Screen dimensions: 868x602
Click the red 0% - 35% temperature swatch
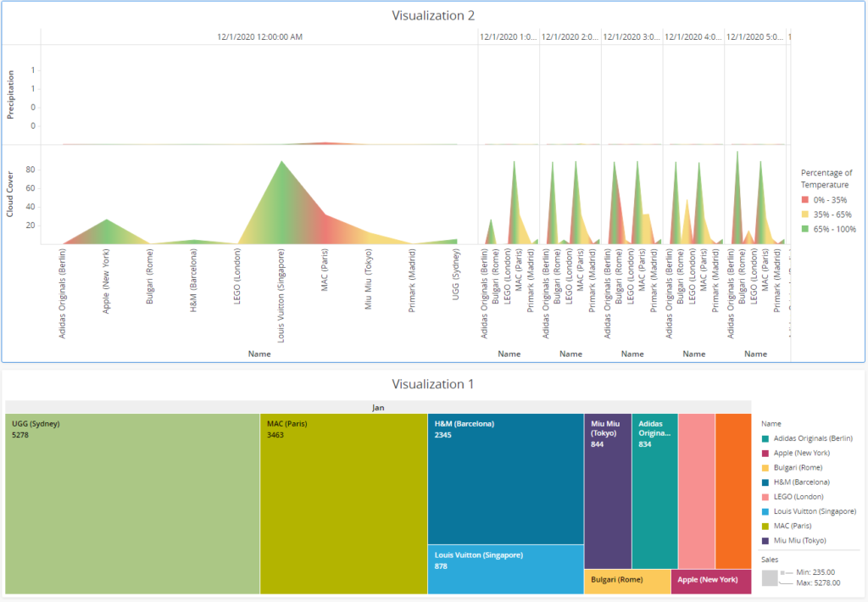tap(805, 200)
